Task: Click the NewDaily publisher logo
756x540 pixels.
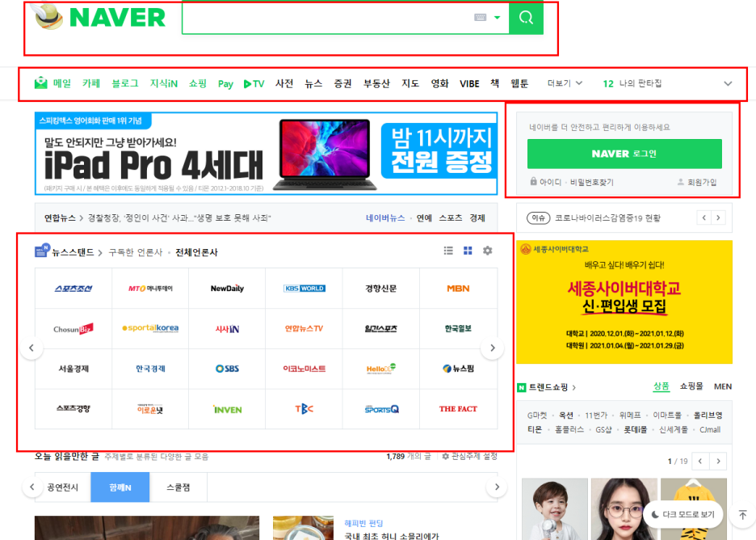Action: [227, 289]
